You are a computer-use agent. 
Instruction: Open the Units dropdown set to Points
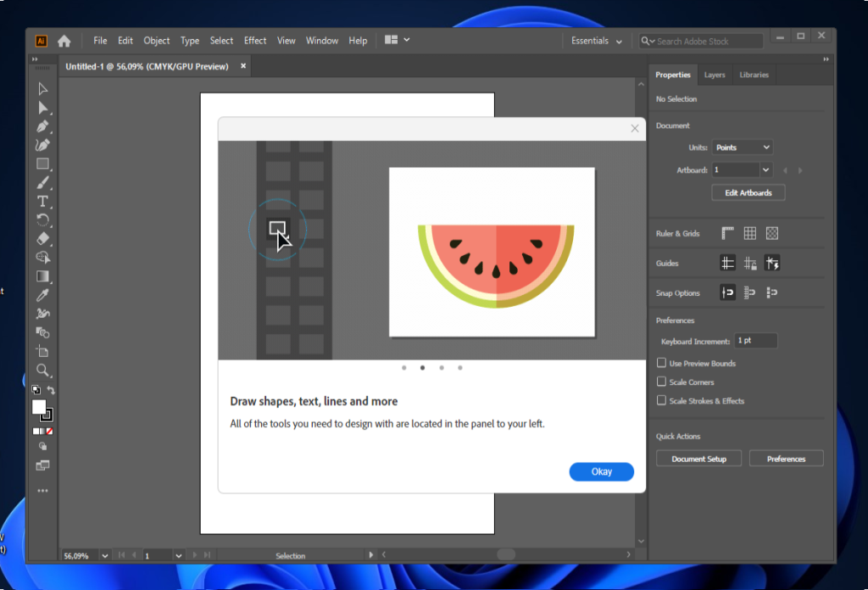[742, 147]
